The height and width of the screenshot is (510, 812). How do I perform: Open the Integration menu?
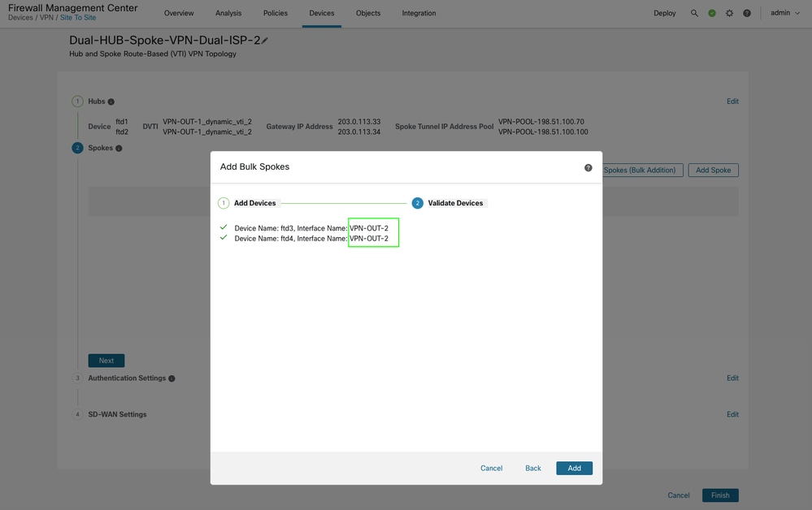(419, 13)
